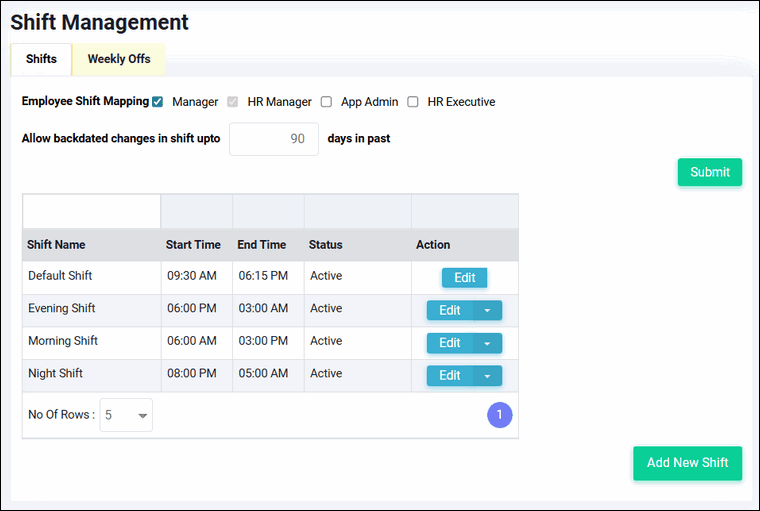Click the backdated days input field

point(274,139)
